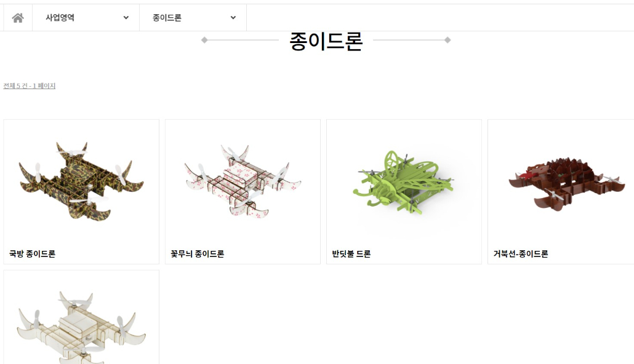634x364 pixels.
Task: Open the brown 거북선 종이드론 image
Action: [x=565, y=184]
